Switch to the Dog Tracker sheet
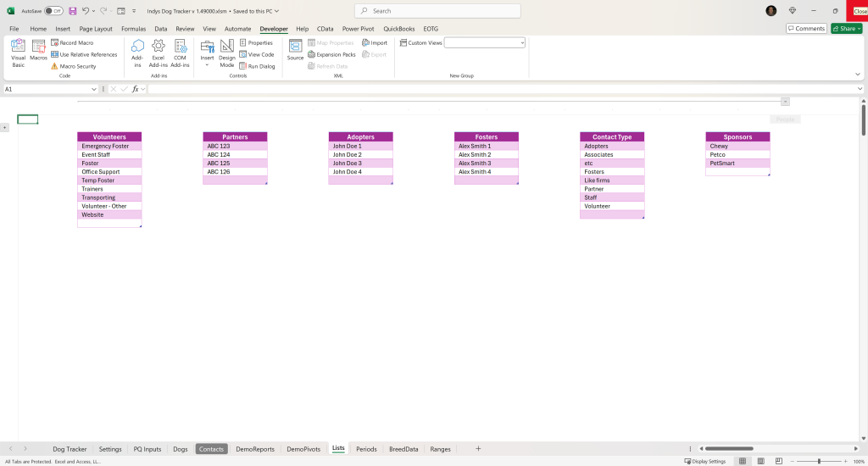The width and height of the screenshot is (868, 466). point(70,449)
